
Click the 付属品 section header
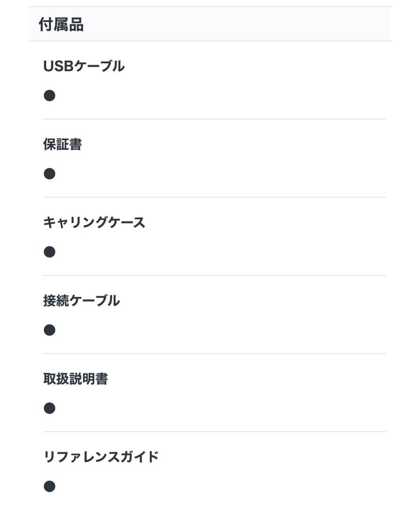tap(61, 25)
